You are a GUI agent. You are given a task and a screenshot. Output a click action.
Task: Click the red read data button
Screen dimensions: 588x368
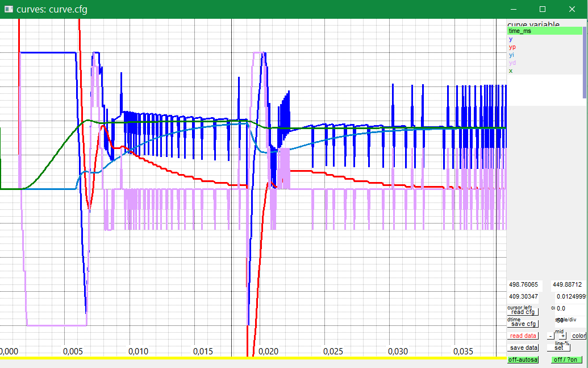523,336
